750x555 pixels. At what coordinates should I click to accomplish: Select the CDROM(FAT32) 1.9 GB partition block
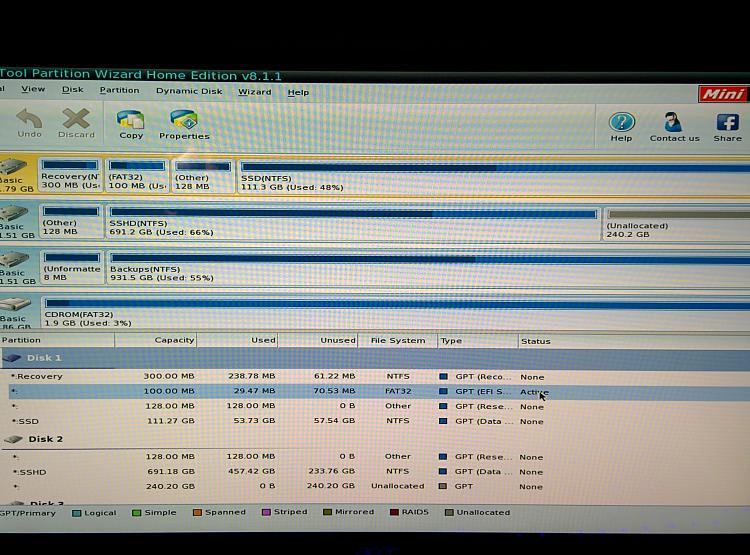click(x=396, y=313)
